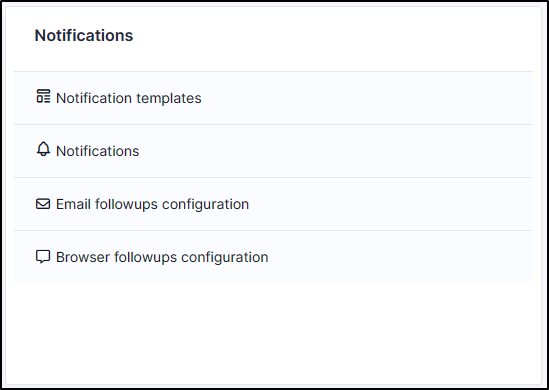This screenshot has height=390, width=549.
Task: Open Notification templates
Action: 128,98
